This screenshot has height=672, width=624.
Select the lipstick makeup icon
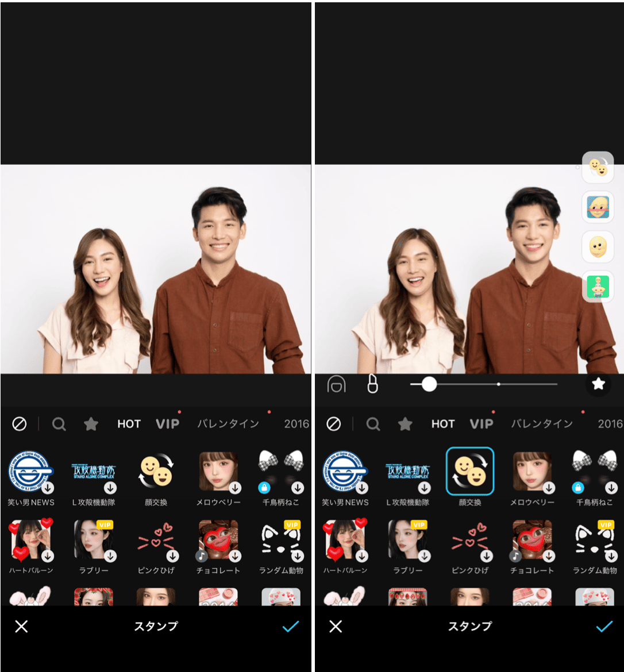point(372,384)
